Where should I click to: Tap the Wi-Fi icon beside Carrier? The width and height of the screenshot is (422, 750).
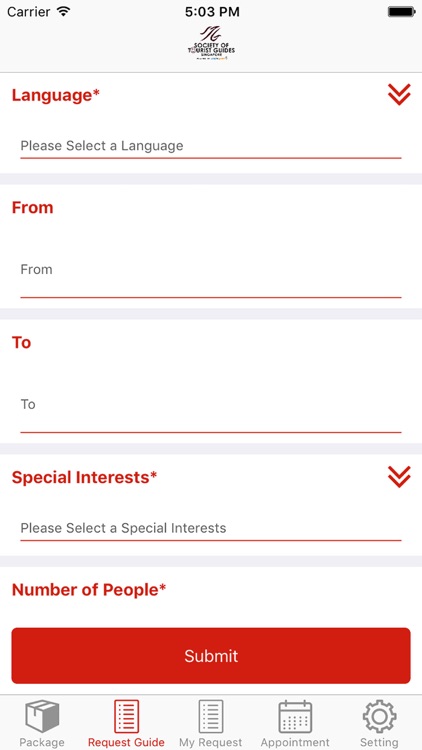pos(63,11)
